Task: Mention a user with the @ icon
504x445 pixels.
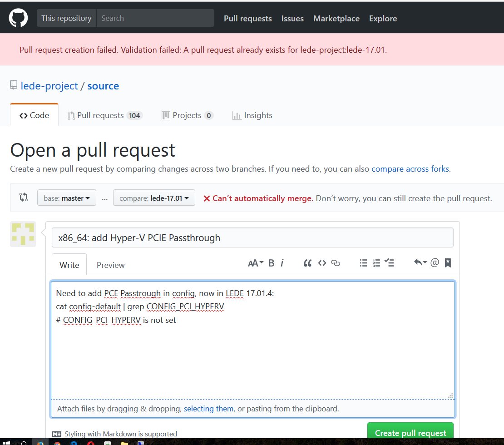Action: (x=435, y=263)
